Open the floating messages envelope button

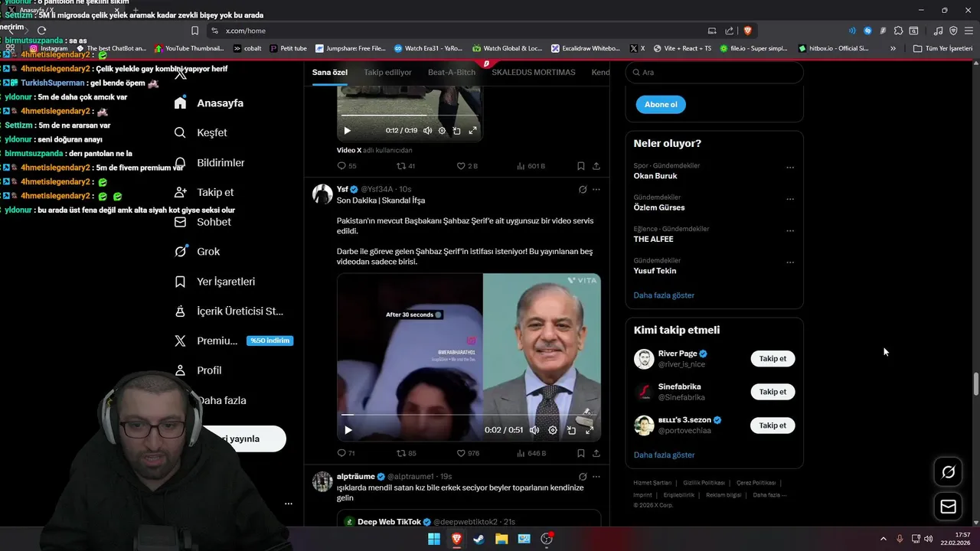(948, 506)
